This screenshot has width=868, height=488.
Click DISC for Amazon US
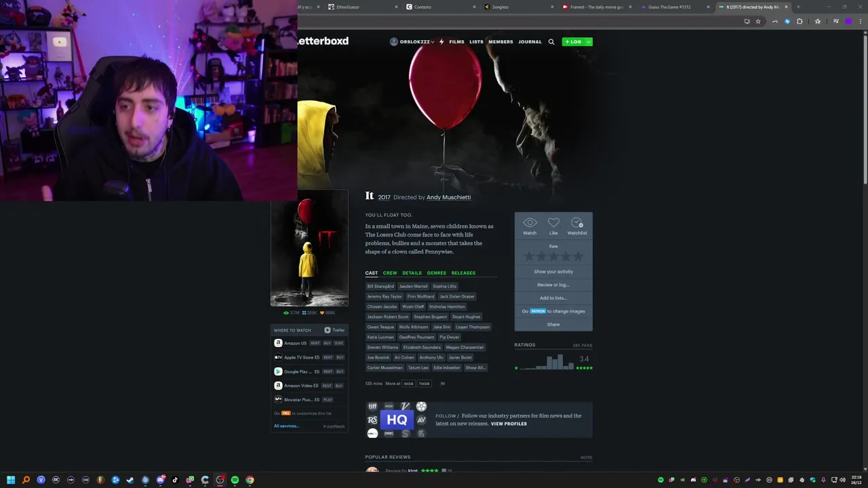[x=339, y=343]
